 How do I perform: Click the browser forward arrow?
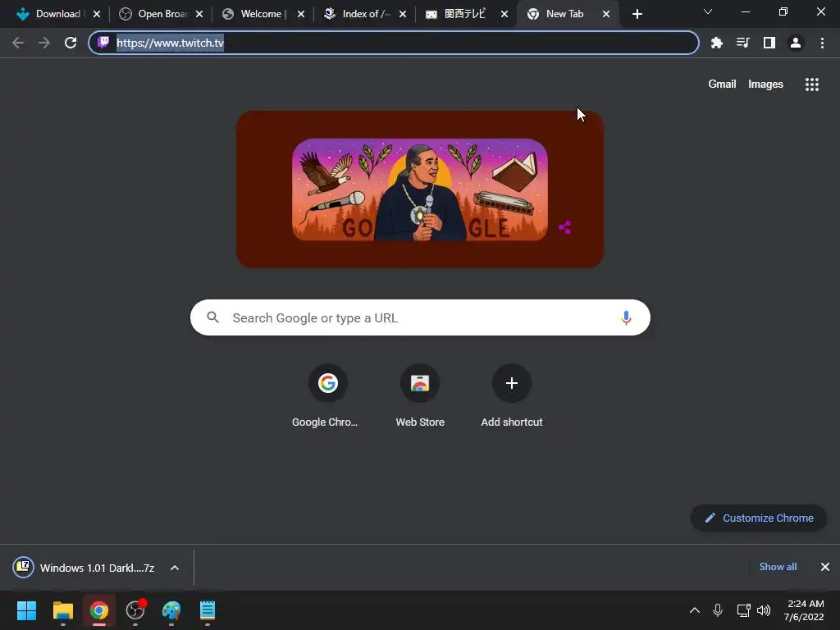(44, 43)
